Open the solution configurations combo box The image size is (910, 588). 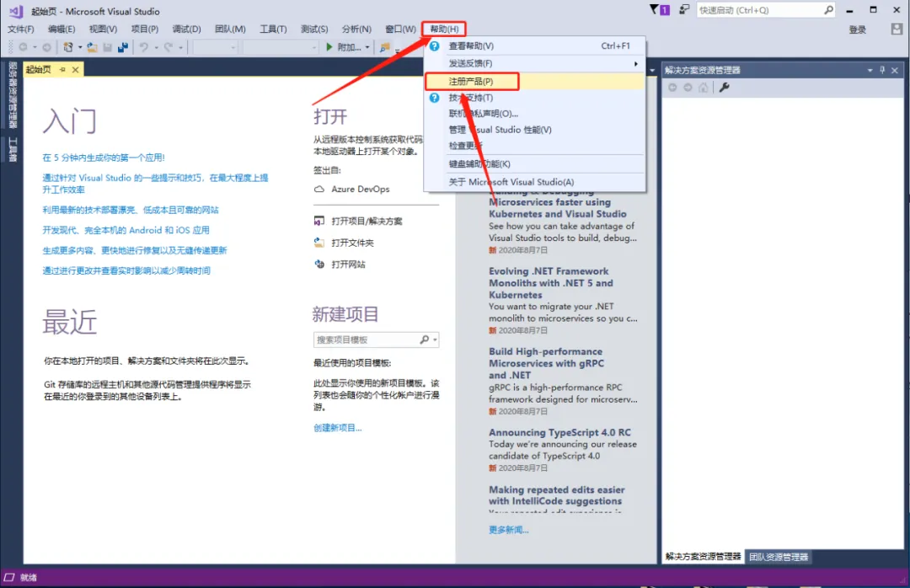coord(216,47)
